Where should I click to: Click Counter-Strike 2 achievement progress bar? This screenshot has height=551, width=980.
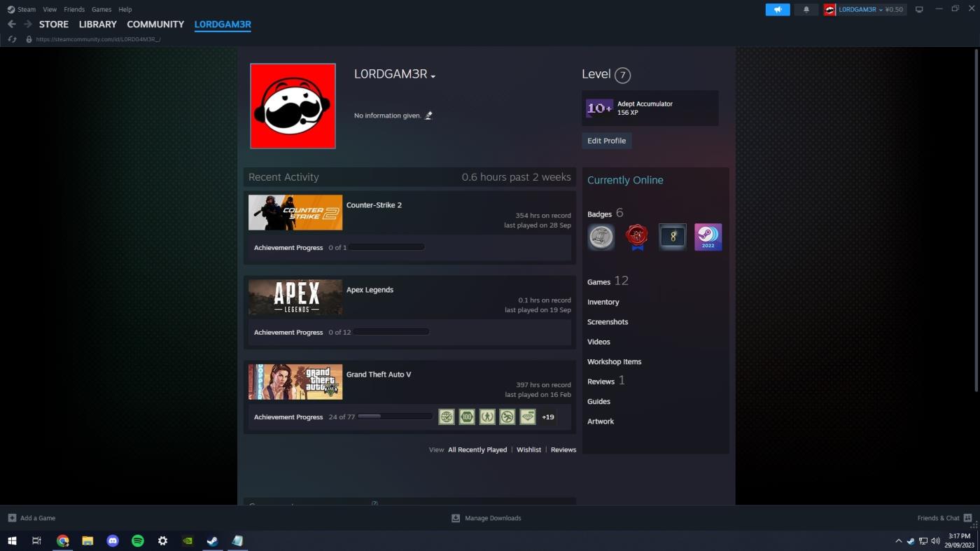tap(387, 247)
